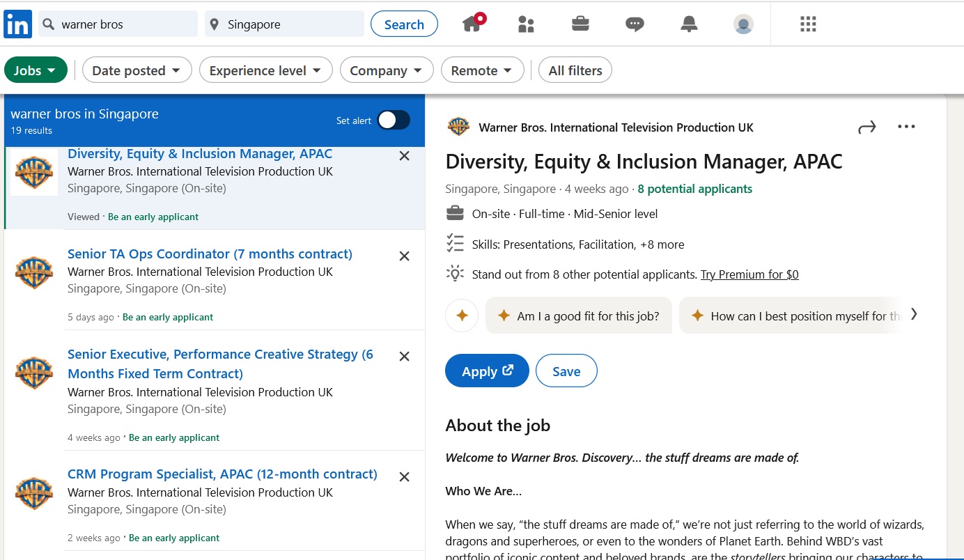Screen dimensions: 964x560
Task: Open the 8 potential applicants link
Action: click(695, 189)
